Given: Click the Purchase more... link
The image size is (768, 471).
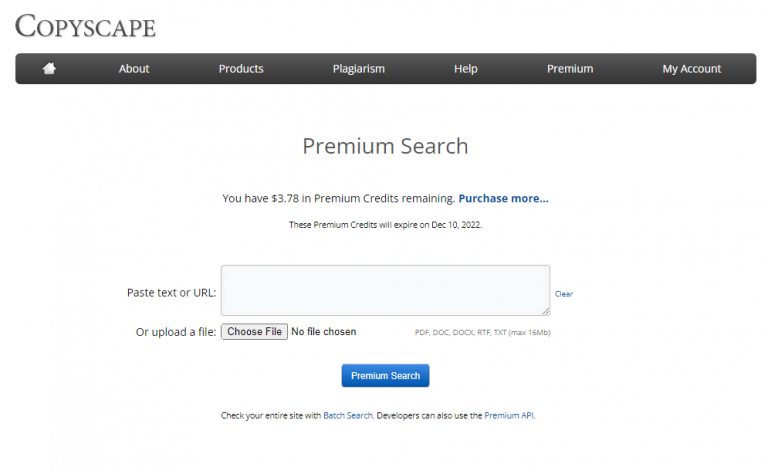Looking at the screenshot, I should (x=503, y=198).
